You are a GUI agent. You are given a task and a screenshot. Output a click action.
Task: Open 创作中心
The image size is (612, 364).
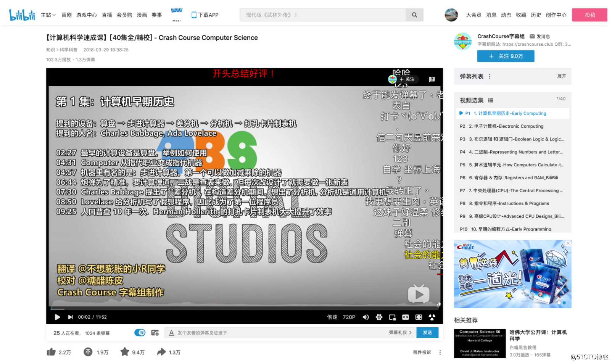pyautogui.click(x=556, y=15)
